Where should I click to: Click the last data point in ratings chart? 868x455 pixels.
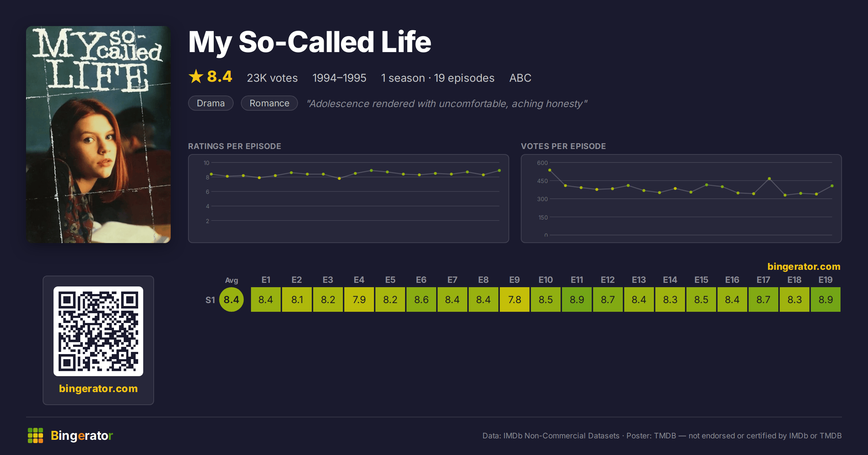point(499,170)
